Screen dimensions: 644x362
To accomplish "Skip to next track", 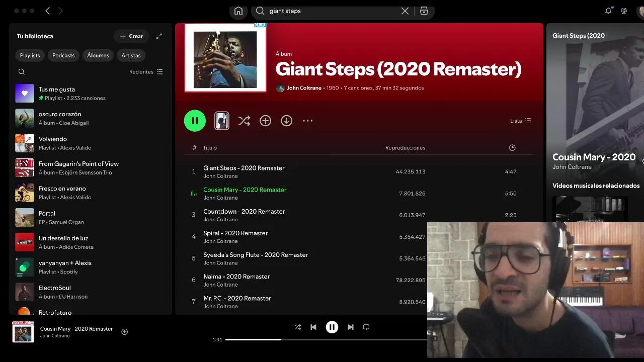I will point(351,327).
